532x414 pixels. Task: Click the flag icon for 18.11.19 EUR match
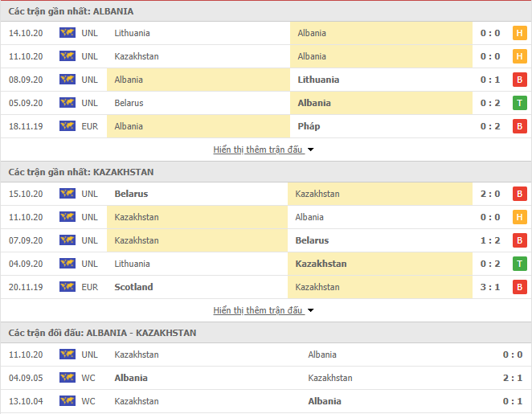point(68,126)
